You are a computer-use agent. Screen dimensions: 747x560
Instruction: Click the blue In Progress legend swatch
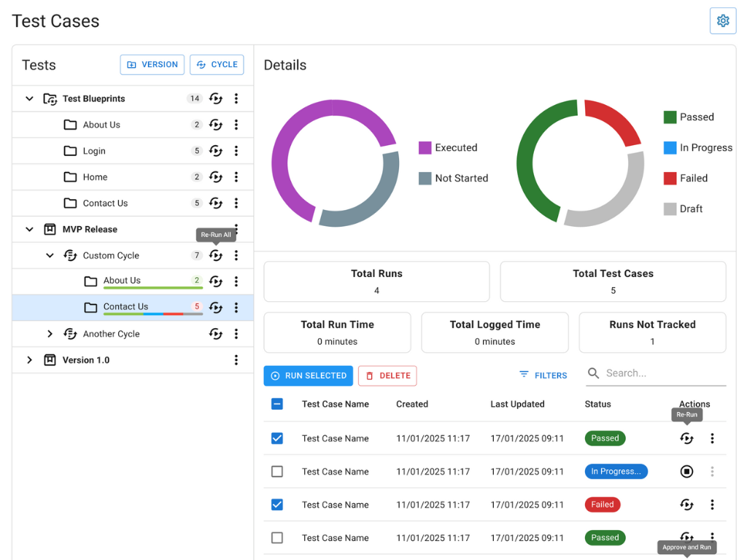[670, 147]
